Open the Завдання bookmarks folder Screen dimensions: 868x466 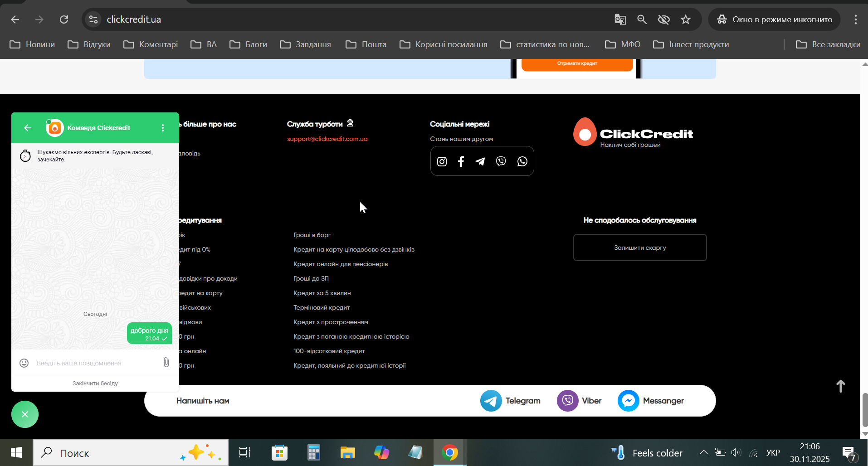click(305, 44)
